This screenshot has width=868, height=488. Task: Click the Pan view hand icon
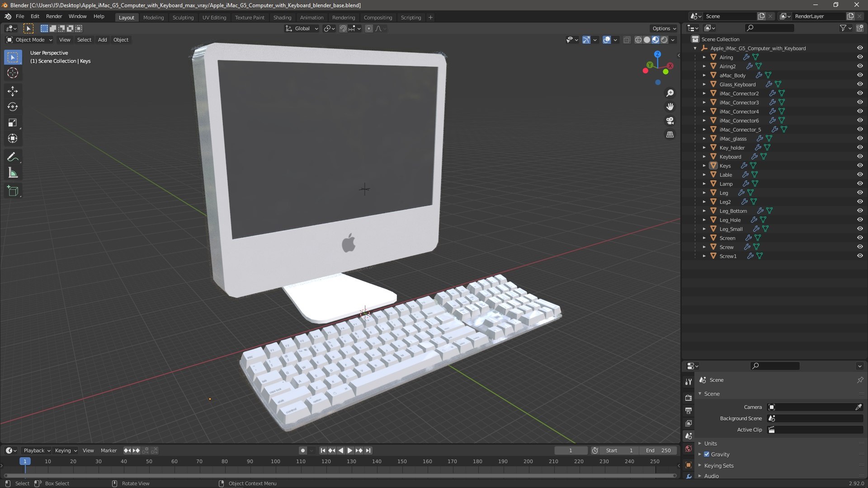click(670, 107)
